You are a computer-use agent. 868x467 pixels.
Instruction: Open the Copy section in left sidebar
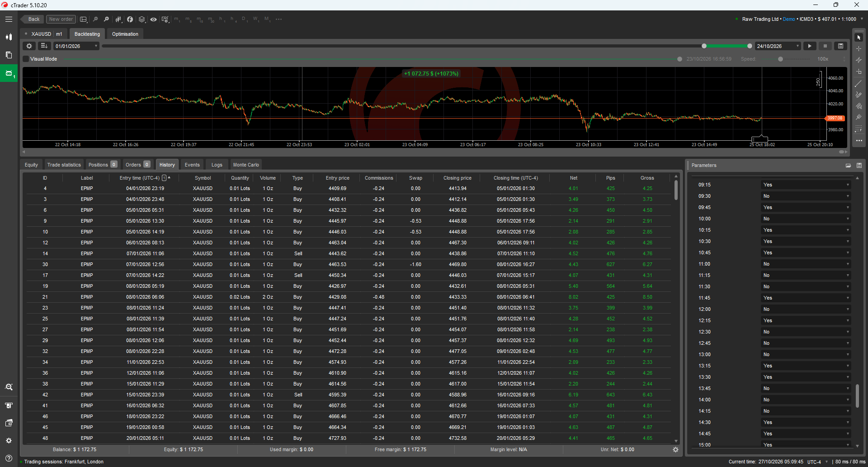point(9,55)
